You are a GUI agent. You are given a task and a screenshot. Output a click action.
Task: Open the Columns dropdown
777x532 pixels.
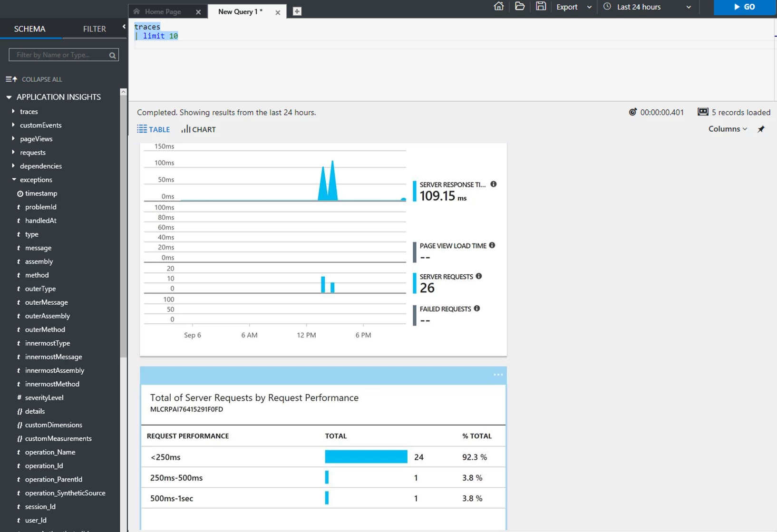point(728,129)
